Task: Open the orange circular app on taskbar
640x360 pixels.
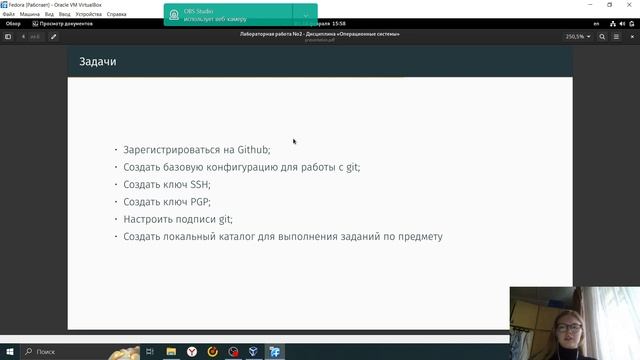Action: pos(213,351)
